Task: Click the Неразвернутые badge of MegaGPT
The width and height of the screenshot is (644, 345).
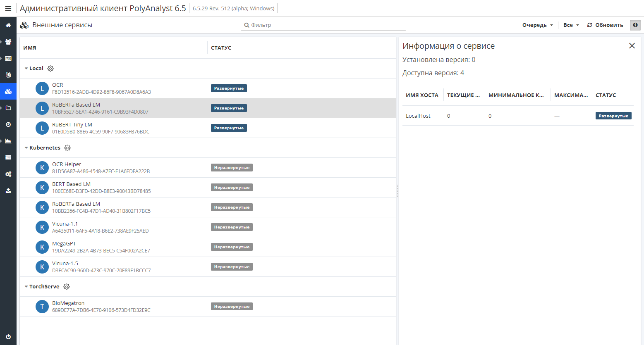Action: pyautogui.click(x=232, y=247)
